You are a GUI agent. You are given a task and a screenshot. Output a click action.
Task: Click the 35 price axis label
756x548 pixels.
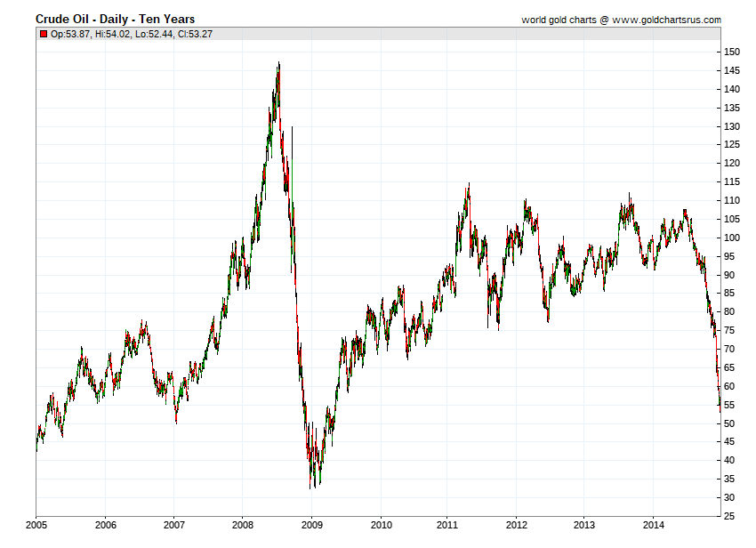tap(729, 479)
